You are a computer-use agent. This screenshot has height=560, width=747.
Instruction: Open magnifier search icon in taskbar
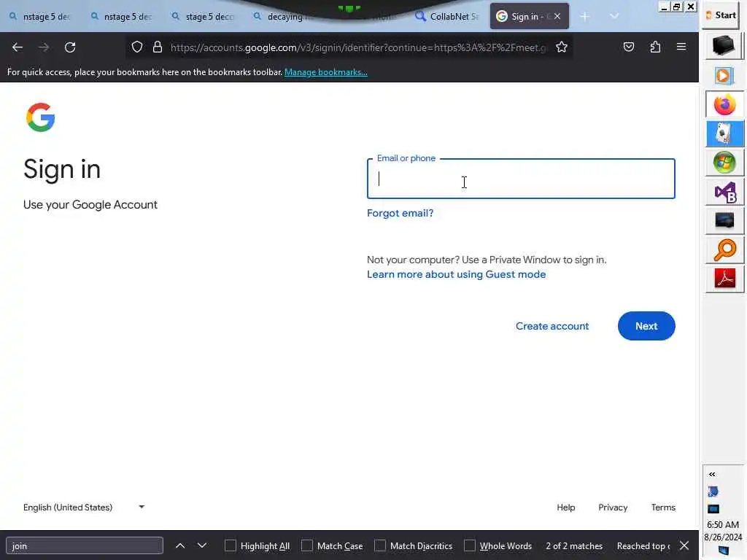[x=724, y=251]
